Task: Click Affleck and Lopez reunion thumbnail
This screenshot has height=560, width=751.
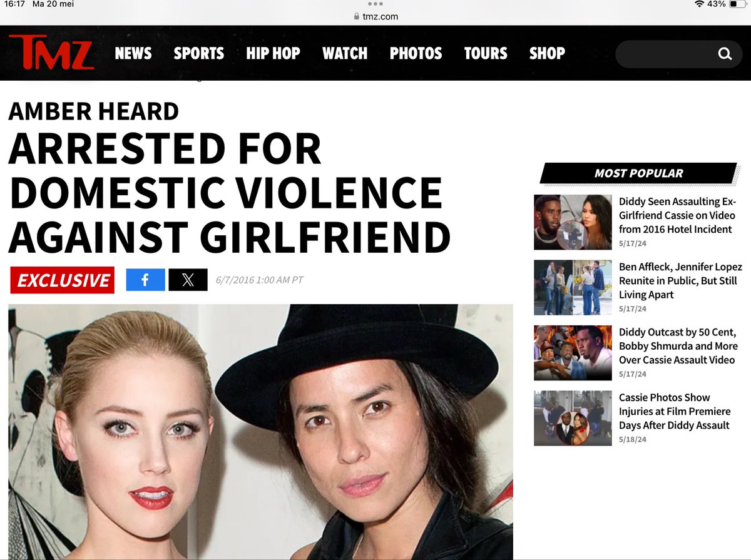Action: (573, 287)
